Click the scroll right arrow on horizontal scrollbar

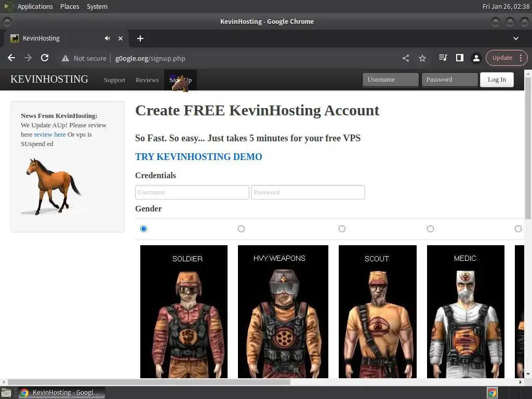click(x=521, y=382)
